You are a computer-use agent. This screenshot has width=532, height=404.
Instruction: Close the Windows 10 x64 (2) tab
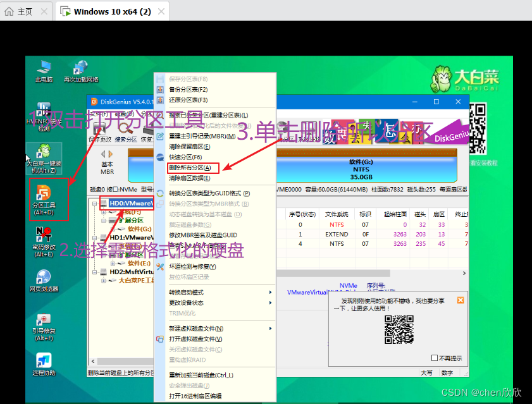click(161, 11)
